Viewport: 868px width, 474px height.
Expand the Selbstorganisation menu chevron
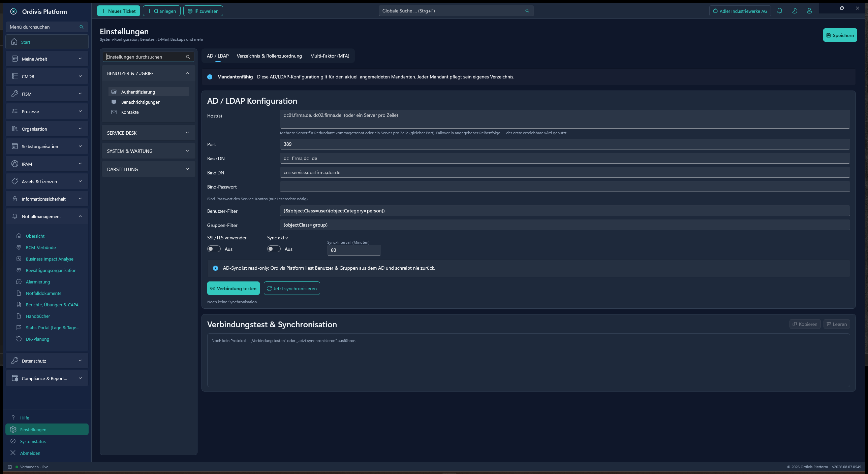tap(80, 146)
